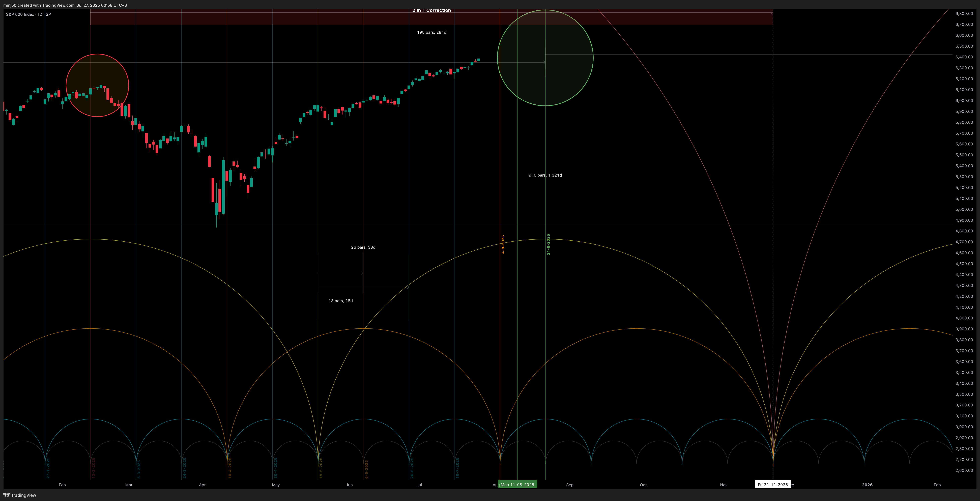The image size is (980, 501).
Task: Select the '195 bars, 281d' measurement label
Action: pyautogui.click(x=431, y=32)
